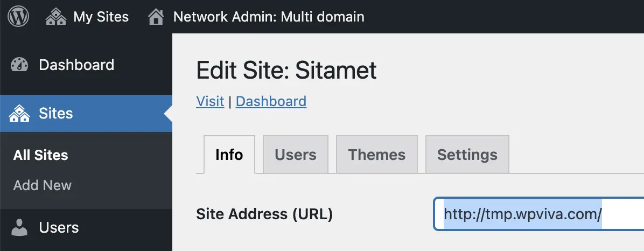644x251 pixels.
Task: Switch to the Settings tab
Action: pos(467,155)
